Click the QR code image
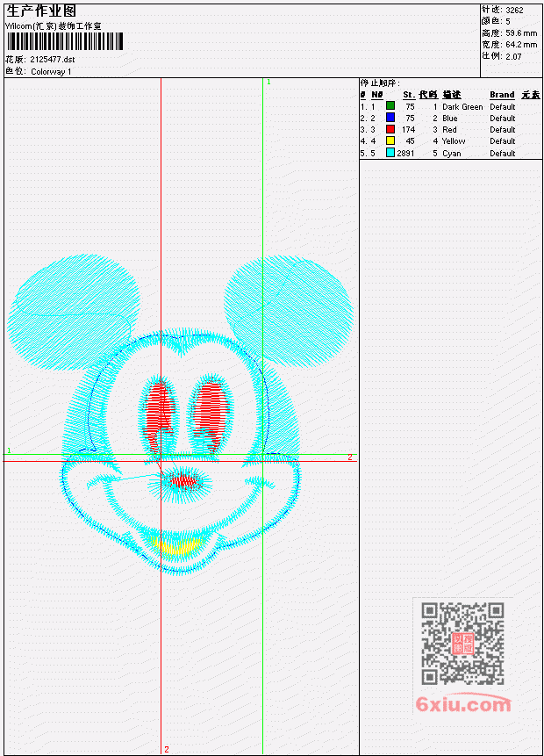 click(x=463, y=644)
